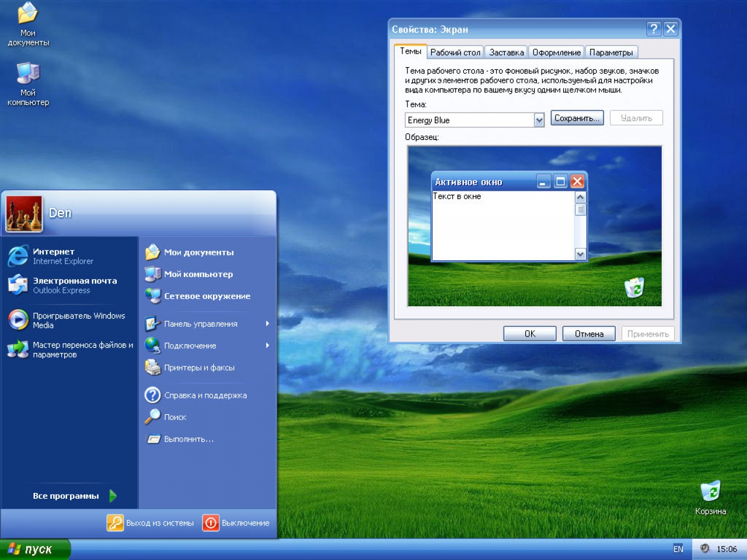Click Выход из системы
This screenshot has height=560, width=747.
tap(150, 523)
